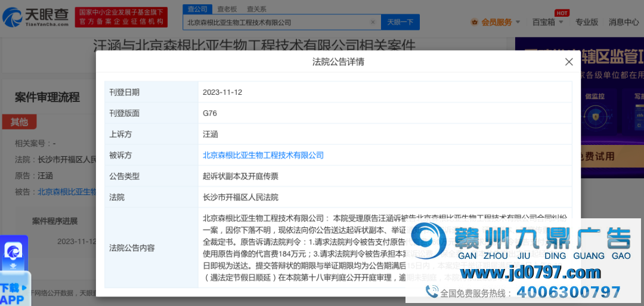Select the 查关系 tab
This screenshot has height=306, width=644.
(x=256, y=9)
